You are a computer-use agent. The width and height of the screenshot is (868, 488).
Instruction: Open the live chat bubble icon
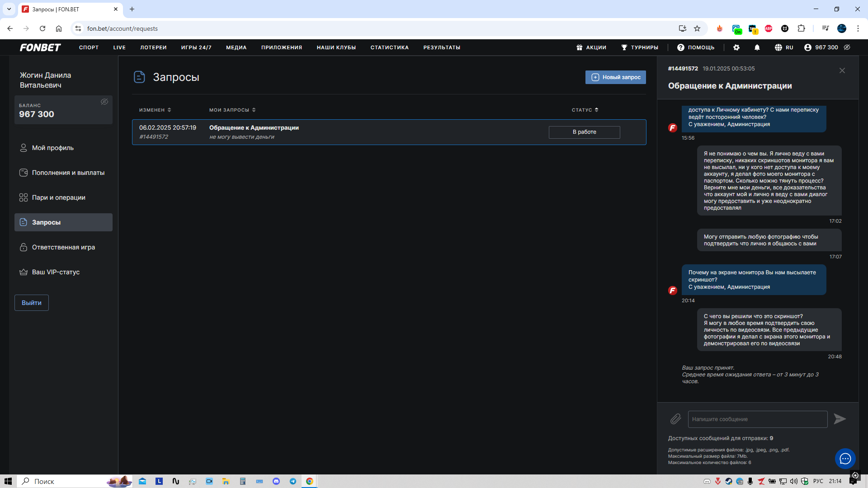coord(845,459)
